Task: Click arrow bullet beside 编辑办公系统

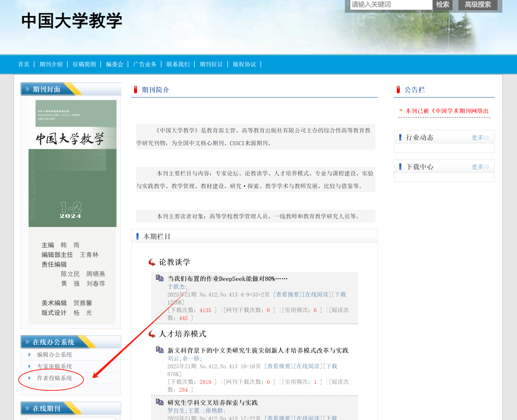Action: (x=30, y=355)
